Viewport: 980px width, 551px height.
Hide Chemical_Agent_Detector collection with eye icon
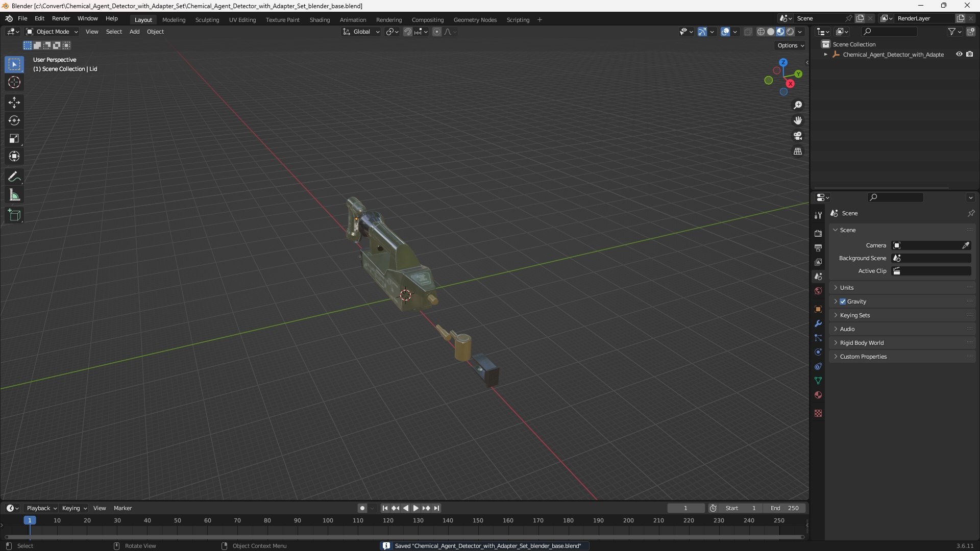click(x=959, y=54)
